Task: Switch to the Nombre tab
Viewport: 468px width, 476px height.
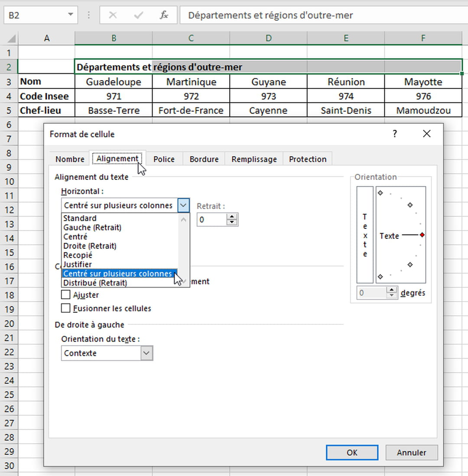Action: (70, 159)
